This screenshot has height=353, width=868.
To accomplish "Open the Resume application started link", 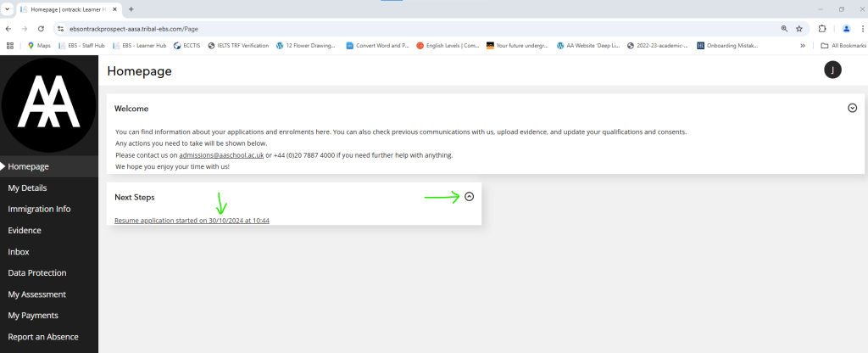I will pyautogui.click(x=192, y=221).
